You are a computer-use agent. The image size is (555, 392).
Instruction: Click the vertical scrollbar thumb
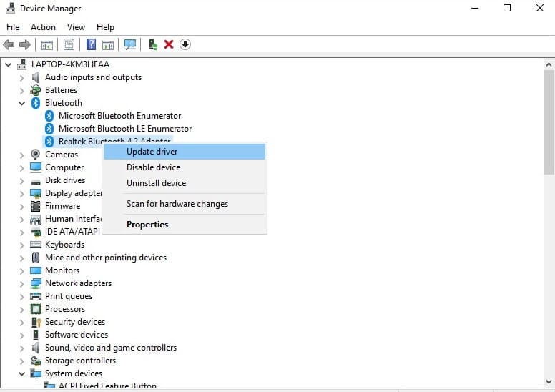tap(549, 122)
